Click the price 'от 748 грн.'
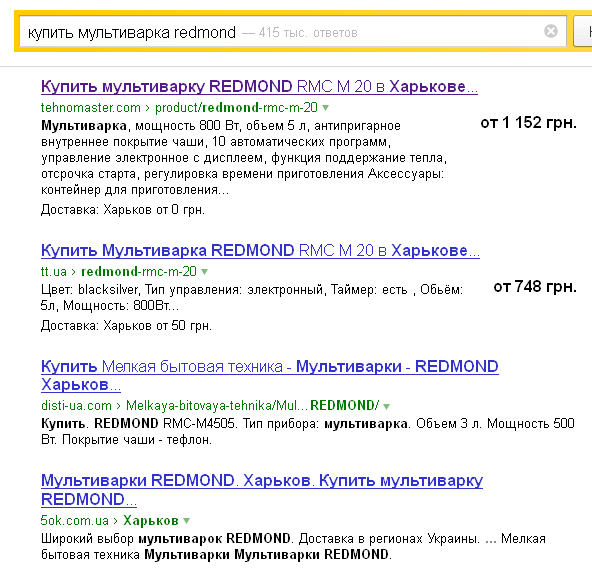 535,287
